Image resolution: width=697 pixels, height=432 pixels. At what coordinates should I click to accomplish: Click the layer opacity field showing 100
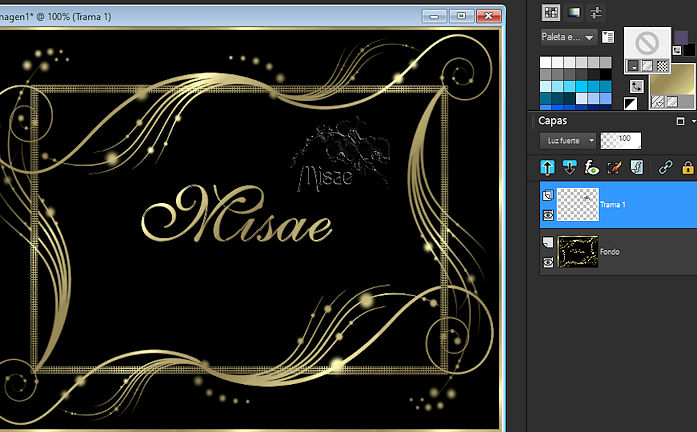(x=622, y=140)
